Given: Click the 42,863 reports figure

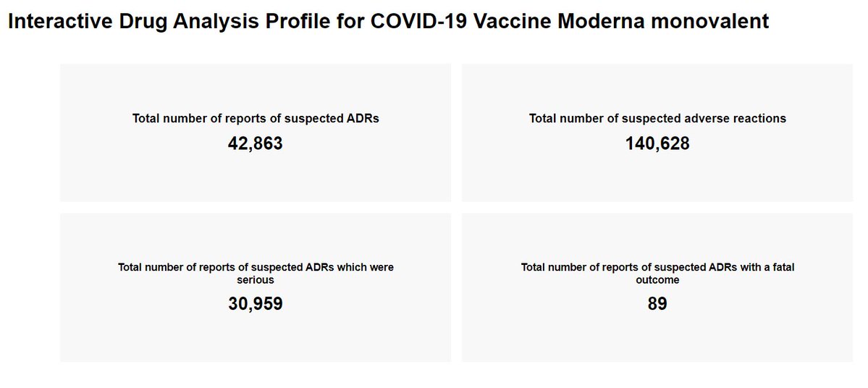Looking at the screenshot, I should click(x=256, y=144).
